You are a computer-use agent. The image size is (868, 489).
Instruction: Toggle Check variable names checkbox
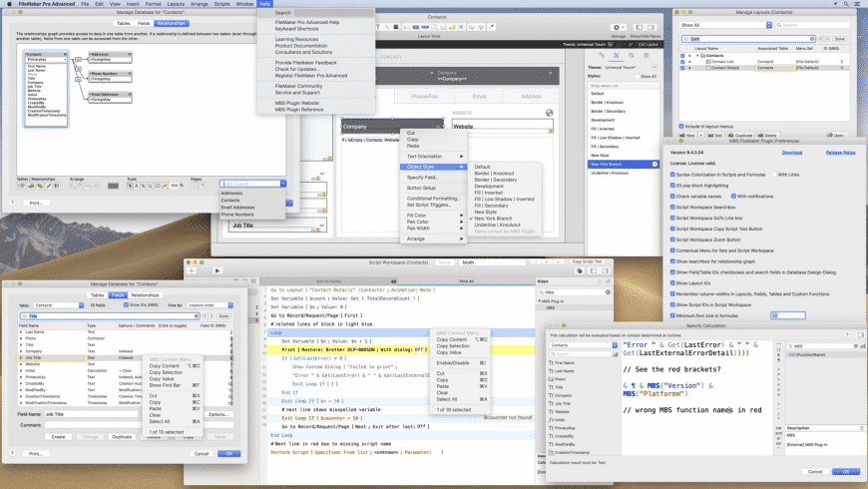pyautogui.click(x=672, y=196)
